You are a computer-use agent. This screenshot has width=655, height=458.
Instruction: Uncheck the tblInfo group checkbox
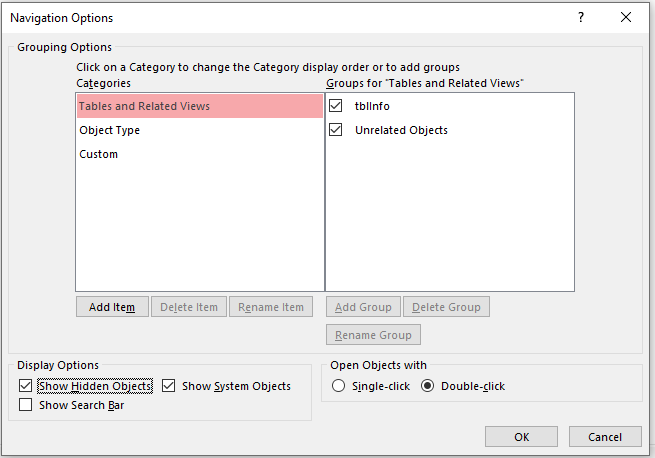tap(335, 106)
